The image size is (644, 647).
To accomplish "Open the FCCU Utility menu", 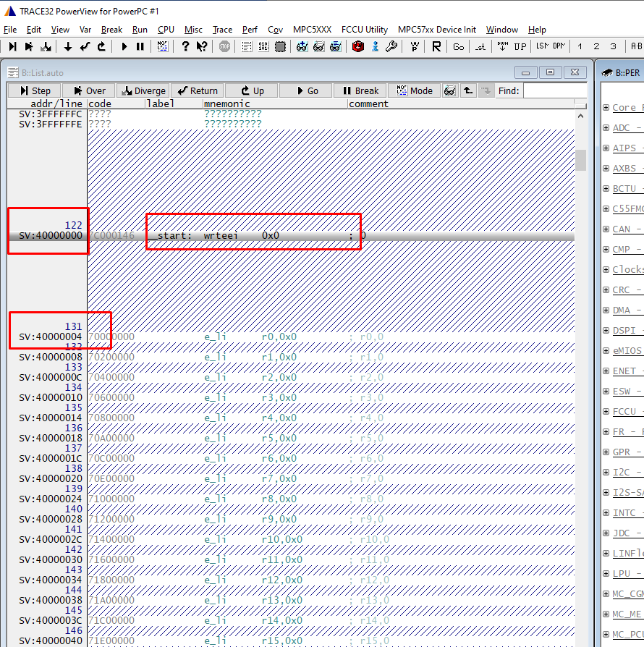I will tap(365, 30).
